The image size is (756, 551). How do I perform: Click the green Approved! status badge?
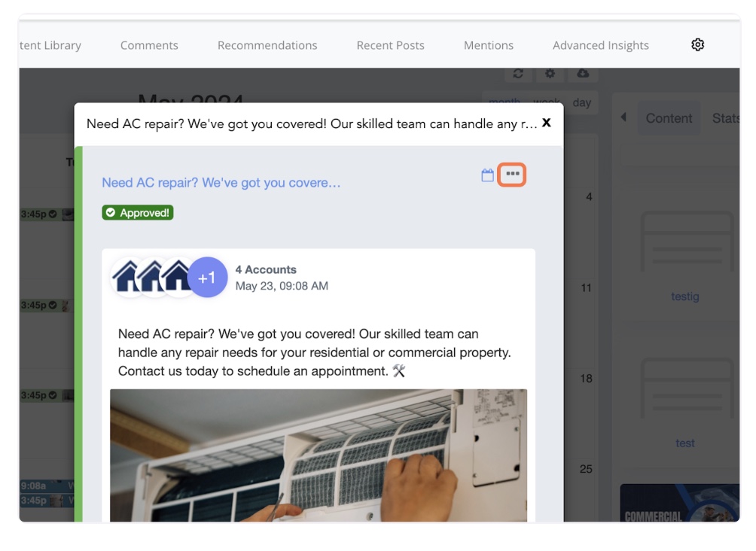(x=138, y=213)
